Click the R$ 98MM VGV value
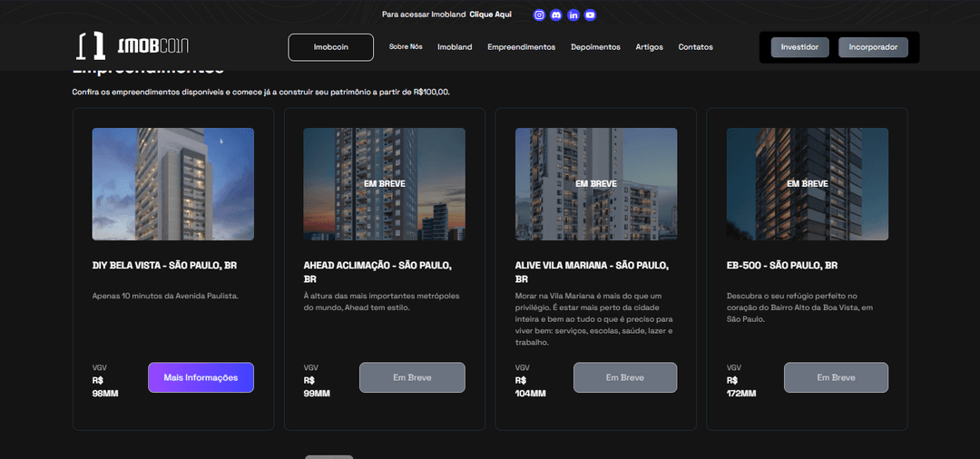 pos(105,387)
